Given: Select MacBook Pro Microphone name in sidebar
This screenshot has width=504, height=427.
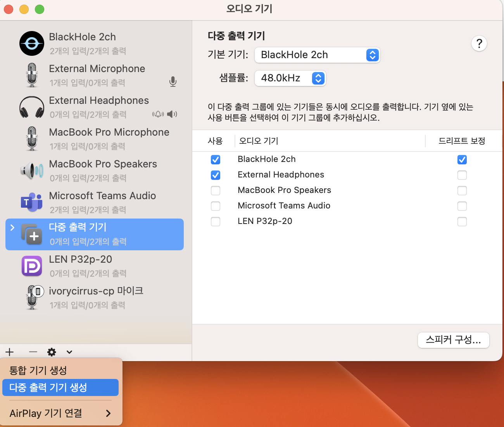Looking at the screenshot, I should pyautogui.click(x=109, y=132).
